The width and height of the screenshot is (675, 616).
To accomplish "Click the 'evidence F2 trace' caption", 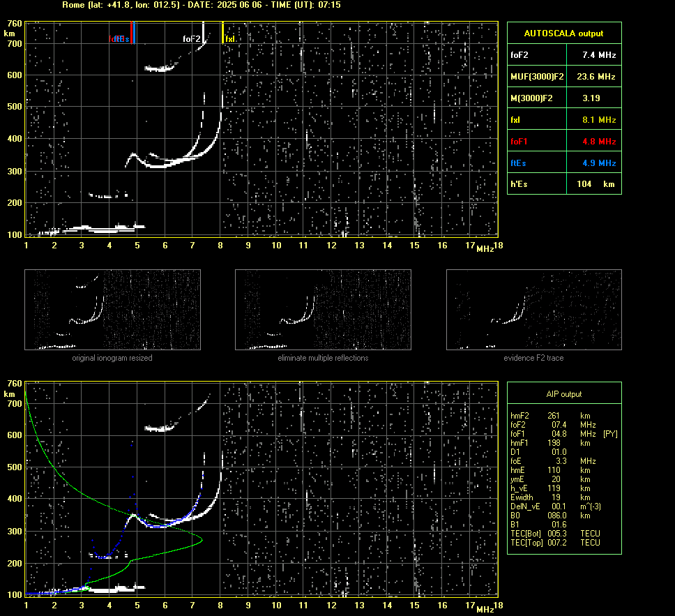I will tap(534, 358).
